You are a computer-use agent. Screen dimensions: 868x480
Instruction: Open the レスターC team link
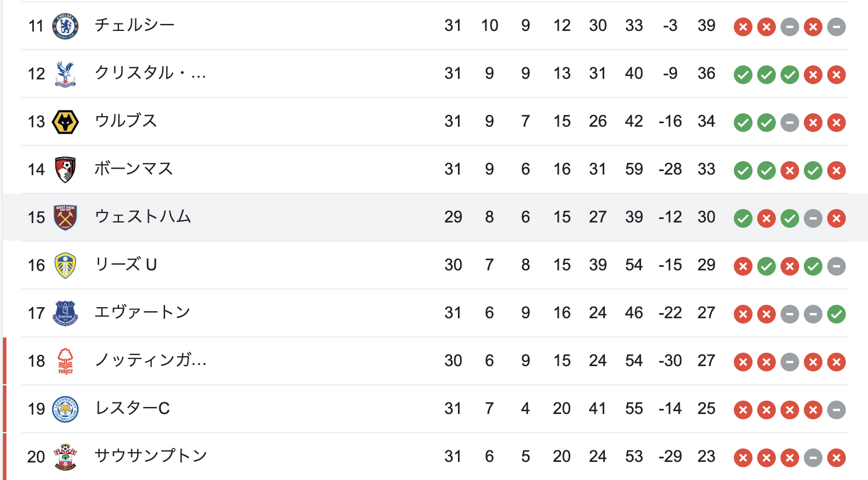point(132,408)
